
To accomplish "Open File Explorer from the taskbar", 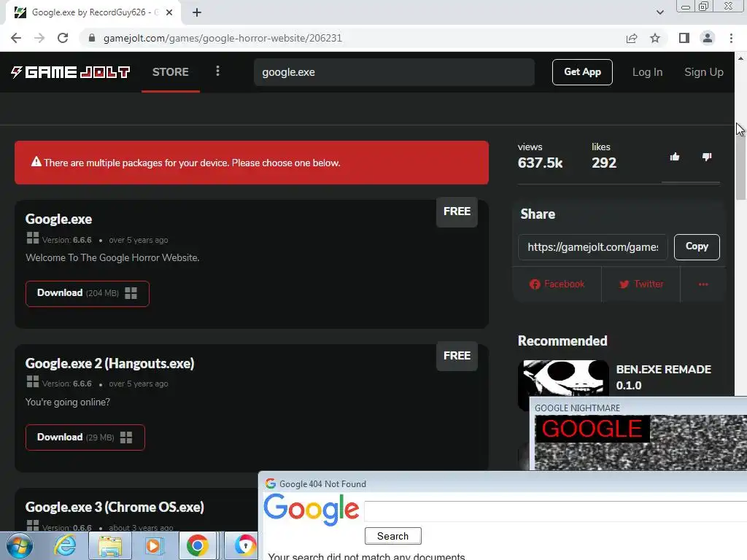I will pyautogui.click(x=110, y=545).
